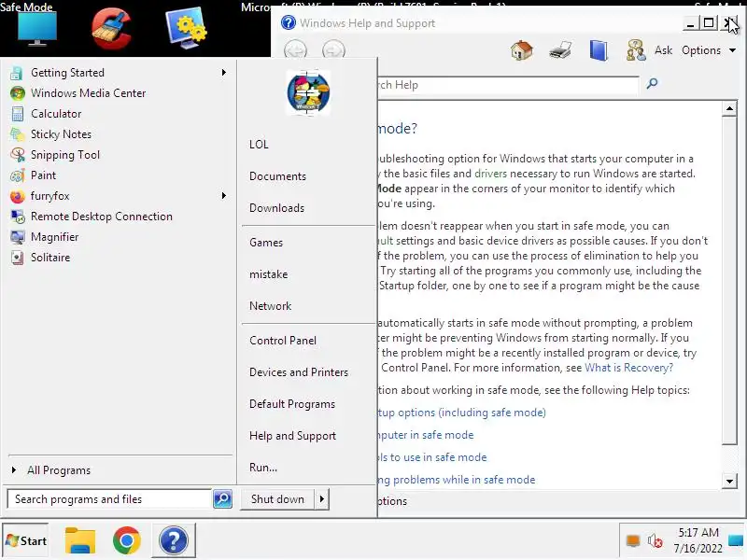Image resolution: width=747 pixels, height=560 pixels.
Task: Open Snipping Tool via its scissors icon
Action: (17, 154)
